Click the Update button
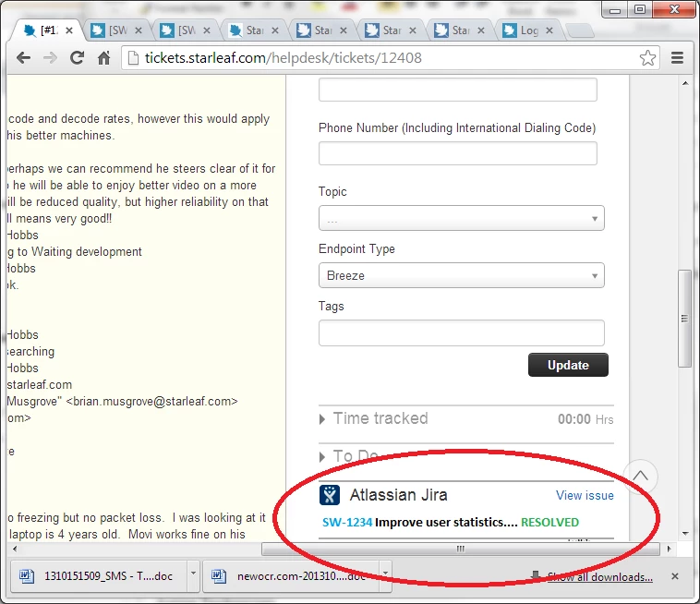The height and width of the screenshot is (604, 700). [x=568, y=365]
